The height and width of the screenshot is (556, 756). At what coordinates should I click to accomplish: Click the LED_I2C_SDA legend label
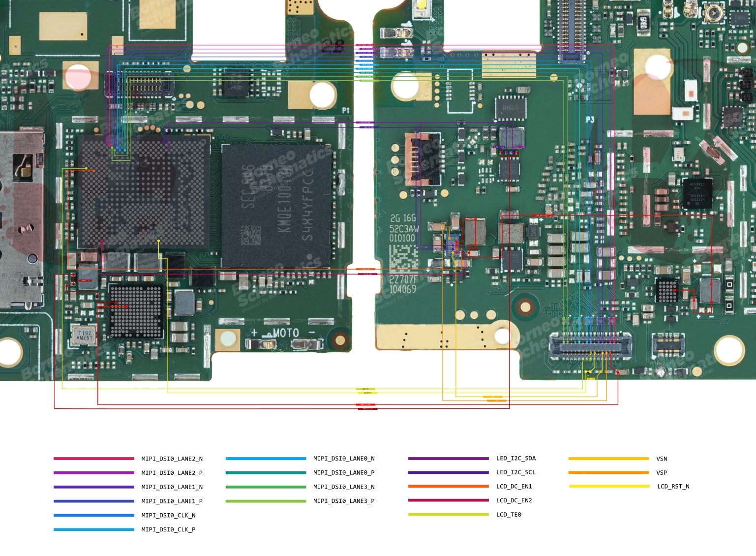point(516,458)
